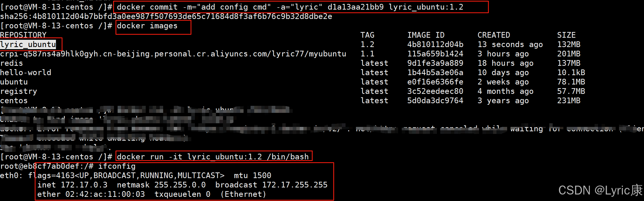Click the REPOSITORY column header
The image size is (644, 201).
point(23,35)
